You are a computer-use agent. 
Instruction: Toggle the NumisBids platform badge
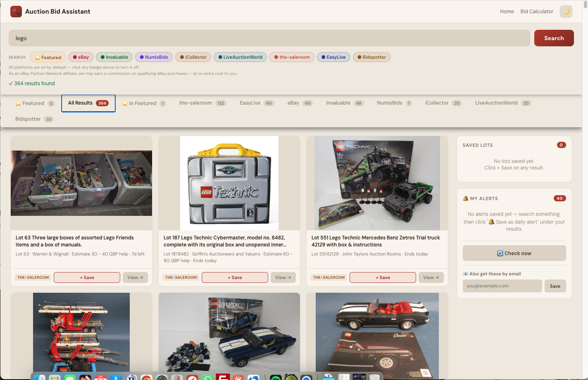coord(154,57)
